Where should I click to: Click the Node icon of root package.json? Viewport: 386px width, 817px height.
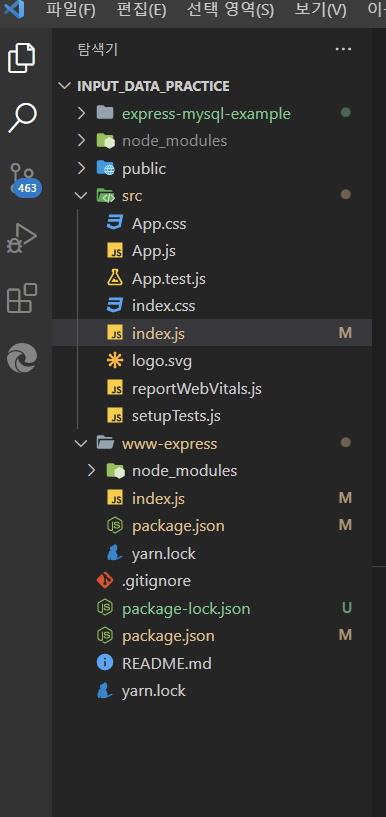click(x=105, y=635)
